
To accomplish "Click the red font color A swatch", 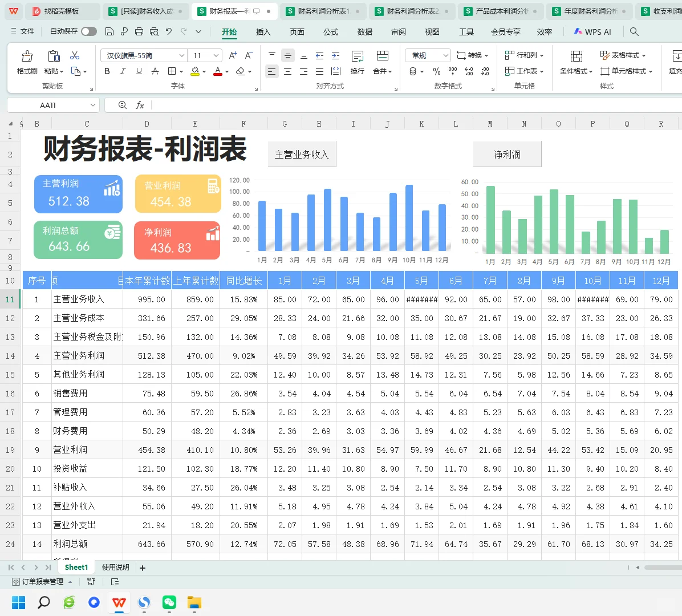I will click(218, 71).
